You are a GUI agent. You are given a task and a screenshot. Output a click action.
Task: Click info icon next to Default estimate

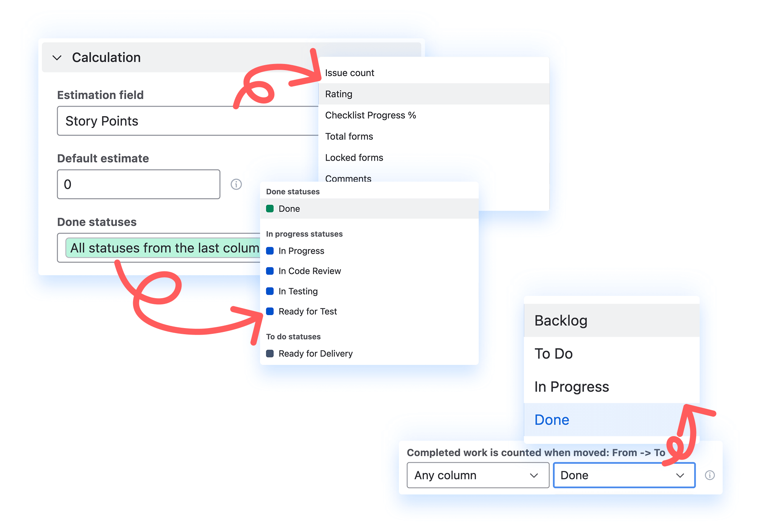tap(236, 184)
